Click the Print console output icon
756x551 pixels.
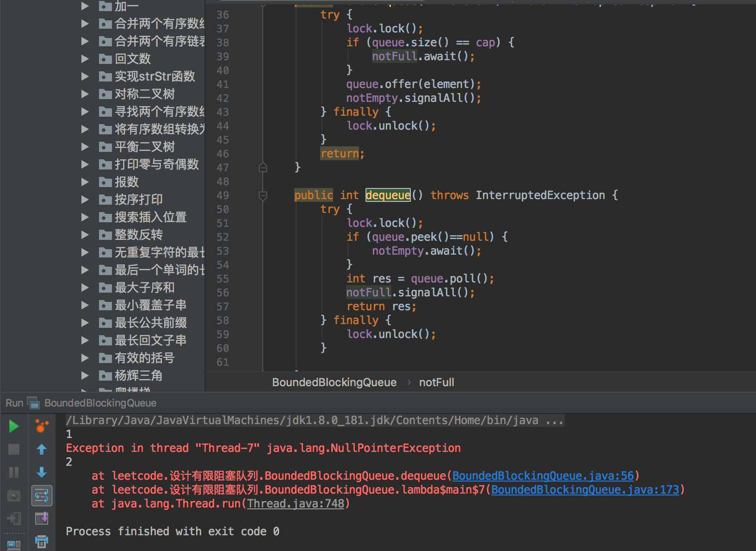42,541
